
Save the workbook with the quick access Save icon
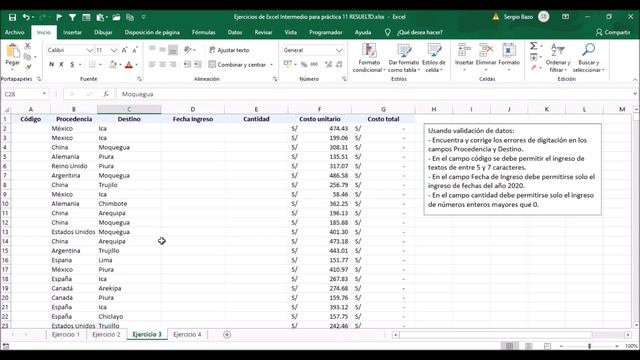12,17
